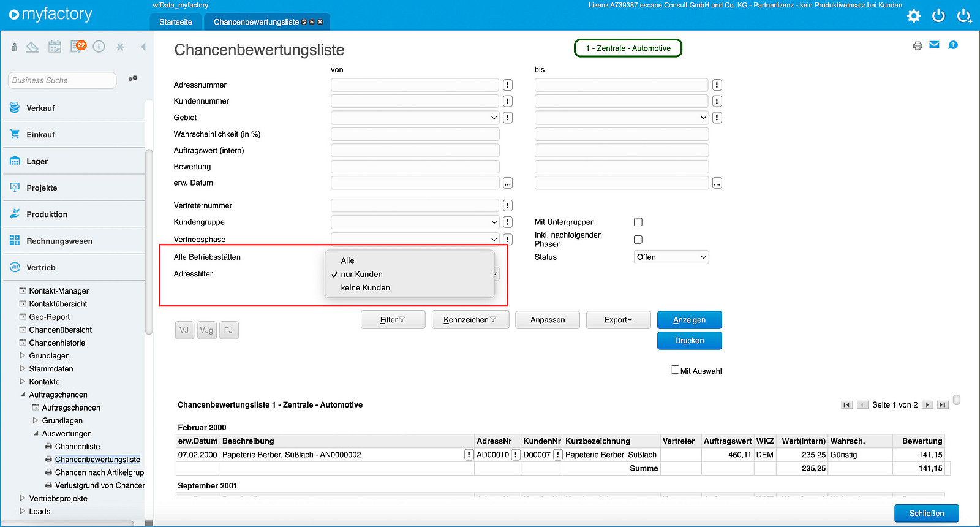Expand the Stammdaten tree node
Viewport: 980px width, 527px height.
[23, 369]
